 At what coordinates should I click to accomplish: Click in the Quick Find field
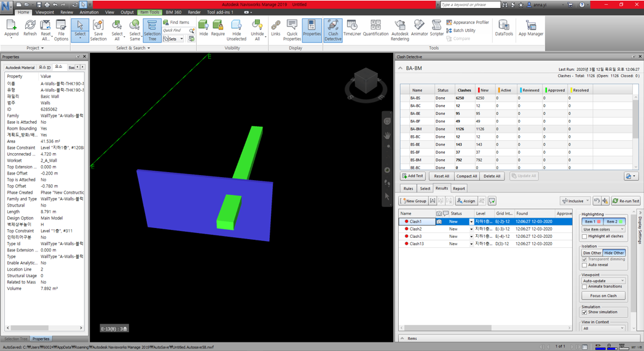[x=175, y=30]
